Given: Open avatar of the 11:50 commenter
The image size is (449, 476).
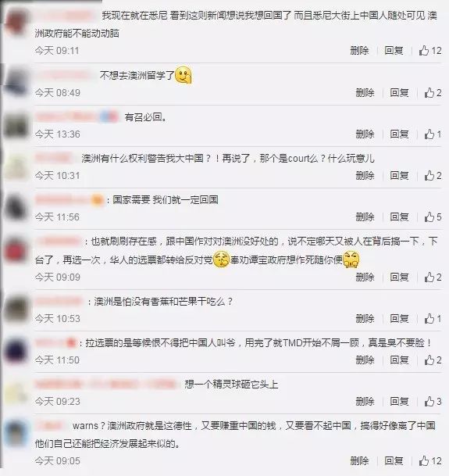Looking at the screenshot, I should [x=15, y=351].
